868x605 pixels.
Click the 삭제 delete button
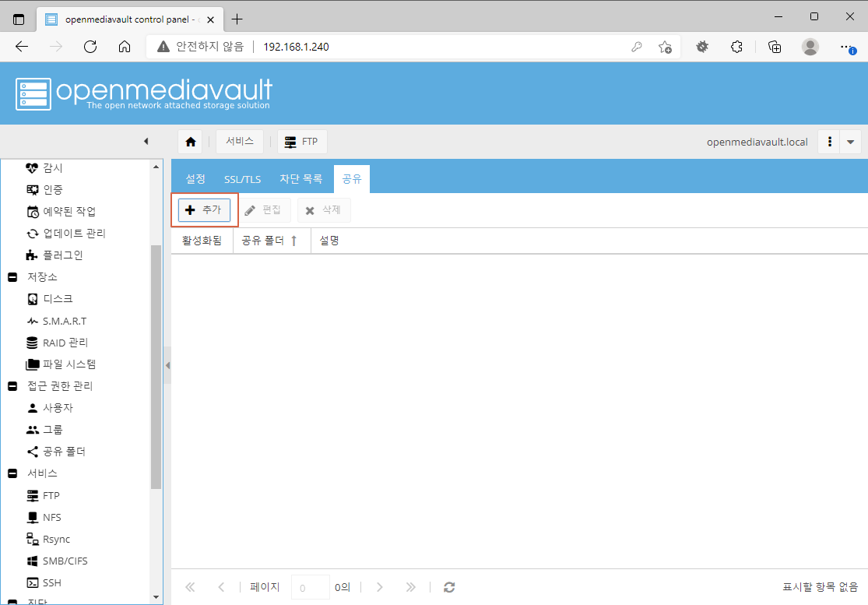pos(324,209)
